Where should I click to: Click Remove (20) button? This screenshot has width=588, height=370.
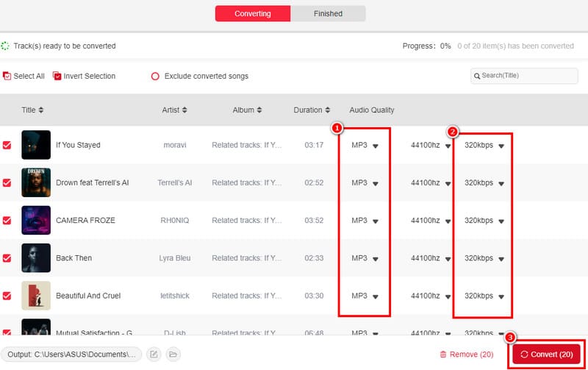467,355
